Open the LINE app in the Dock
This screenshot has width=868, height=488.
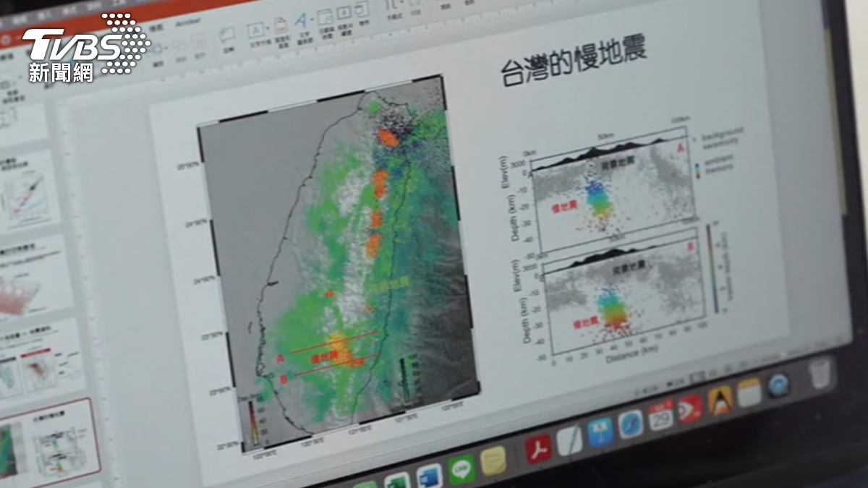461,469
